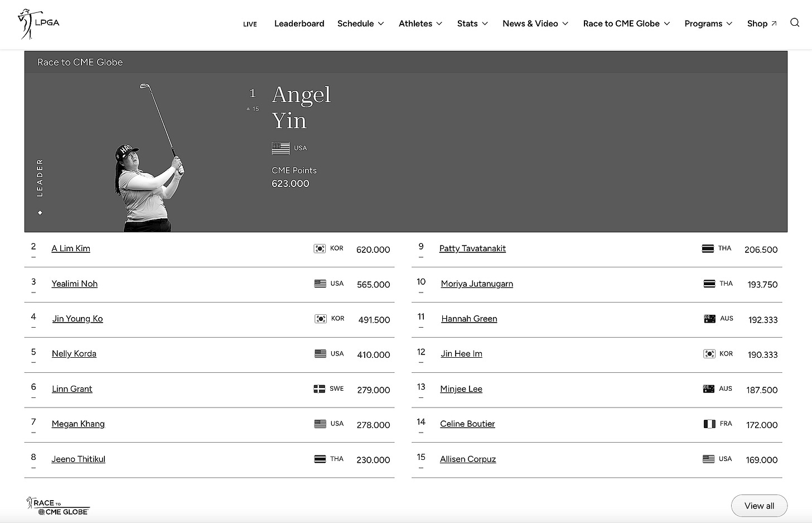Click Yealimi Noh's 565.000 points
The width and height of the screenshot is (812, 523).
pos(373,285)
